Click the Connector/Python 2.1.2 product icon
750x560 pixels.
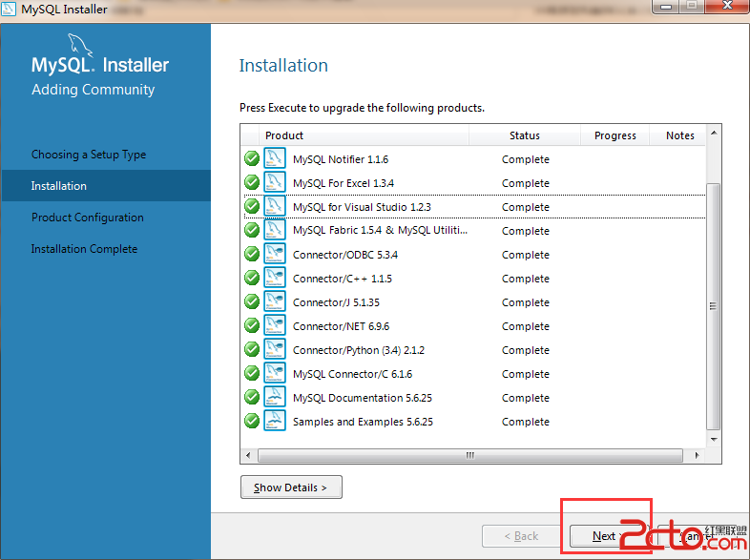click(275, 349)
